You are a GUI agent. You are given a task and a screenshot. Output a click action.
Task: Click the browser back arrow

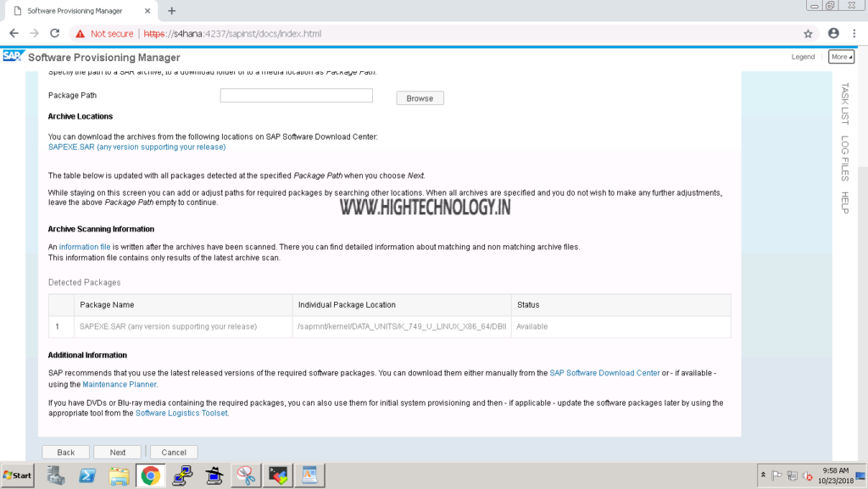[x=14, y=34]
